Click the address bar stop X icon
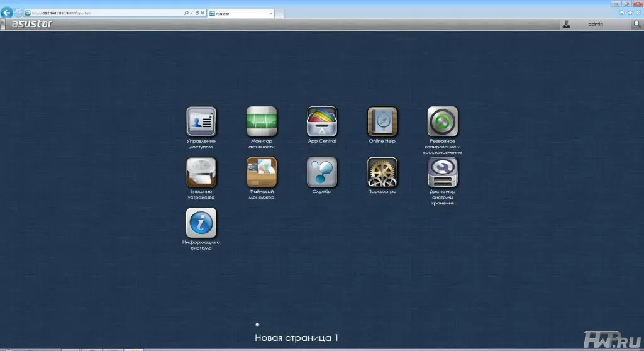This screenshot has height=351, width=644. (203, 13)
